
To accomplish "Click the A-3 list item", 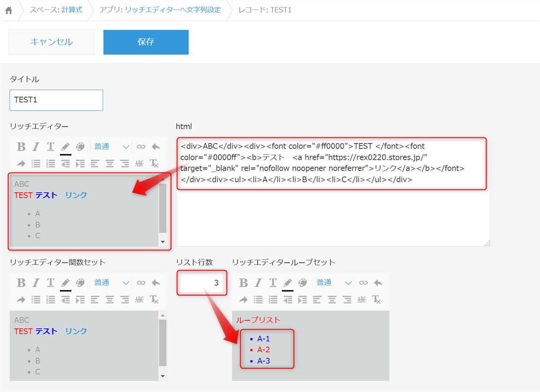I will tap(264, 361).
